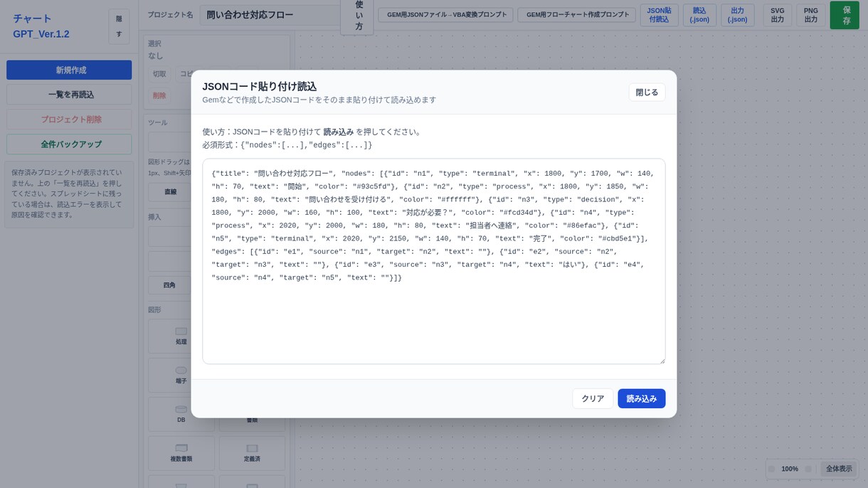Add the 複数書類 multi-document shape
The height and width of the screenshot is (488, 868).
pos(181,453)
